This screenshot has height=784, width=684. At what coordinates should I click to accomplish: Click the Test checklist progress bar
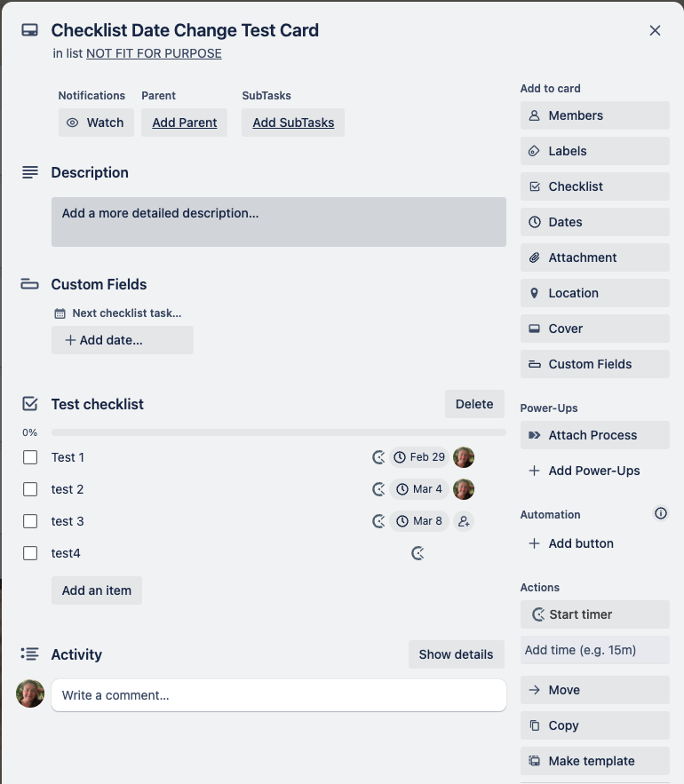tap(279, 432)
